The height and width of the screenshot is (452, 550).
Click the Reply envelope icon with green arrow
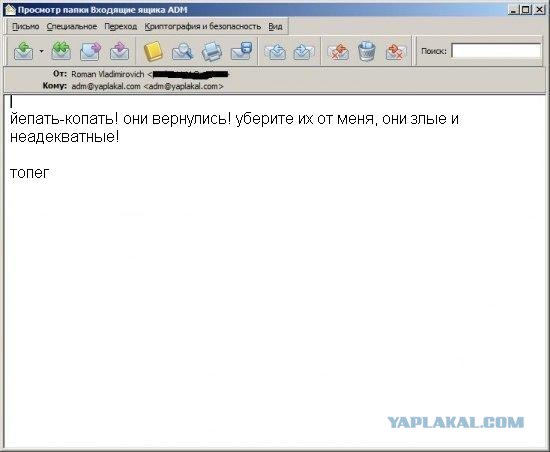[x=23, y=51]
